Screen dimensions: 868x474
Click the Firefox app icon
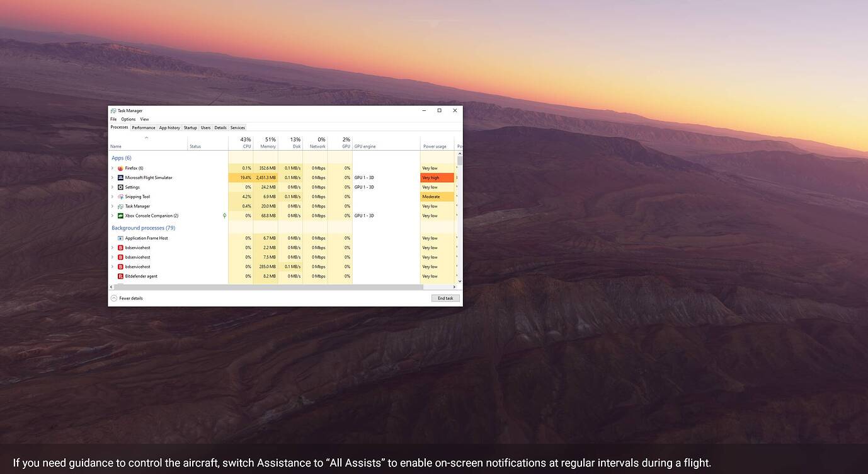pyautogui.click(x=120, y=168)
